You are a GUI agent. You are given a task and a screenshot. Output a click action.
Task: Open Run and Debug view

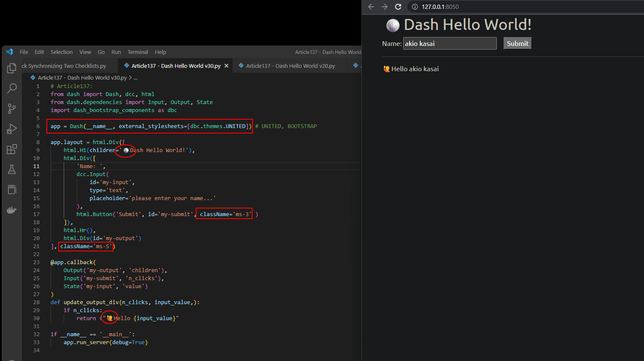12,129
